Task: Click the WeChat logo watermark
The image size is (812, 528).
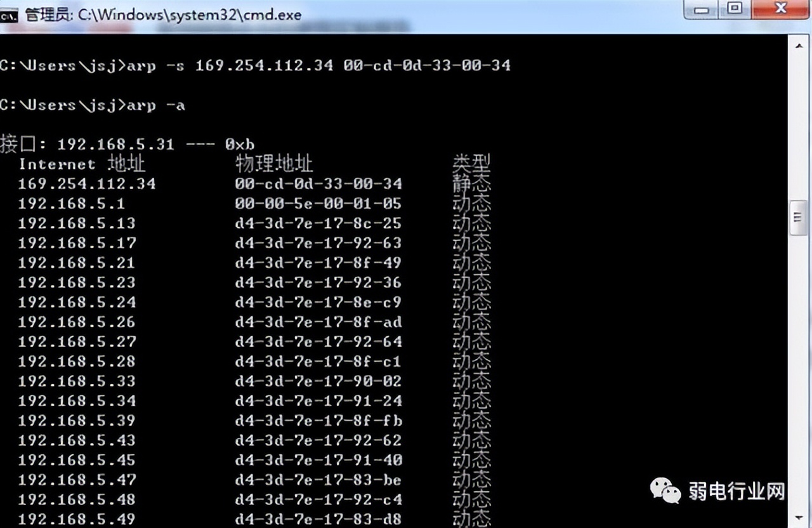Action: click(665, 491)
